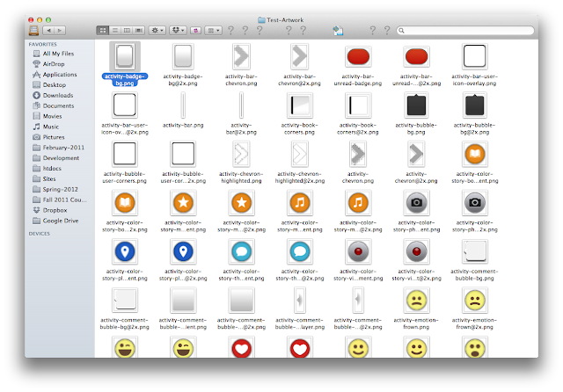Select activity-bar-unread-badge.png red badge
This screenshot has height=392, width=563.
coord(358,56)
